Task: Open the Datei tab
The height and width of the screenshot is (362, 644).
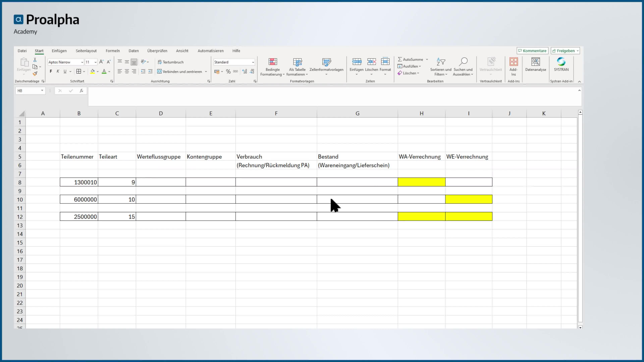Action: tap(22, 51)
